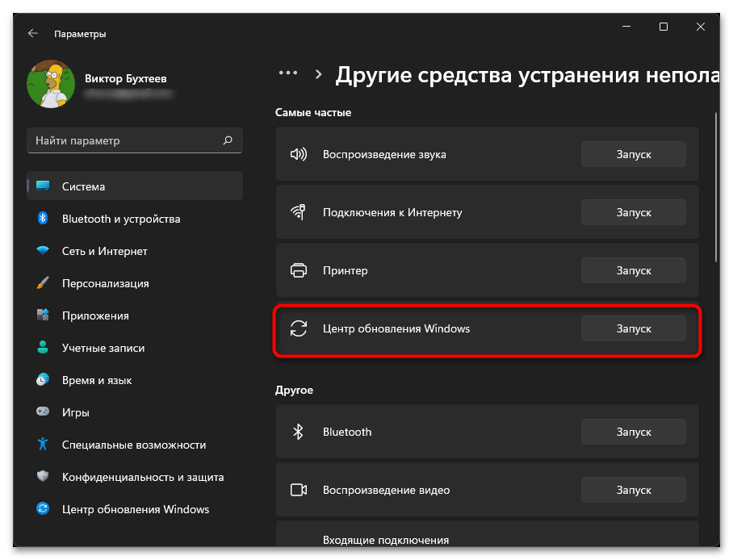Navigate to Приложения section
733x560 pixels.
click(135, 315)
